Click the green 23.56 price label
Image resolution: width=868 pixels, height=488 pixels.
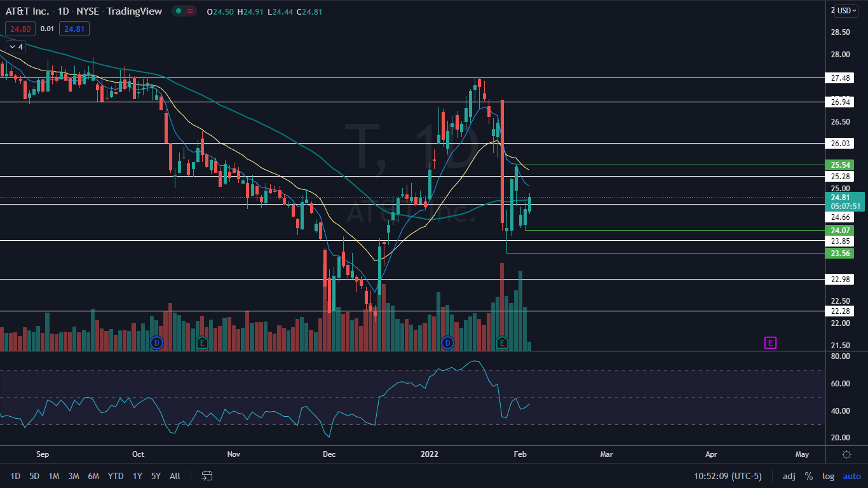point(841,253)
